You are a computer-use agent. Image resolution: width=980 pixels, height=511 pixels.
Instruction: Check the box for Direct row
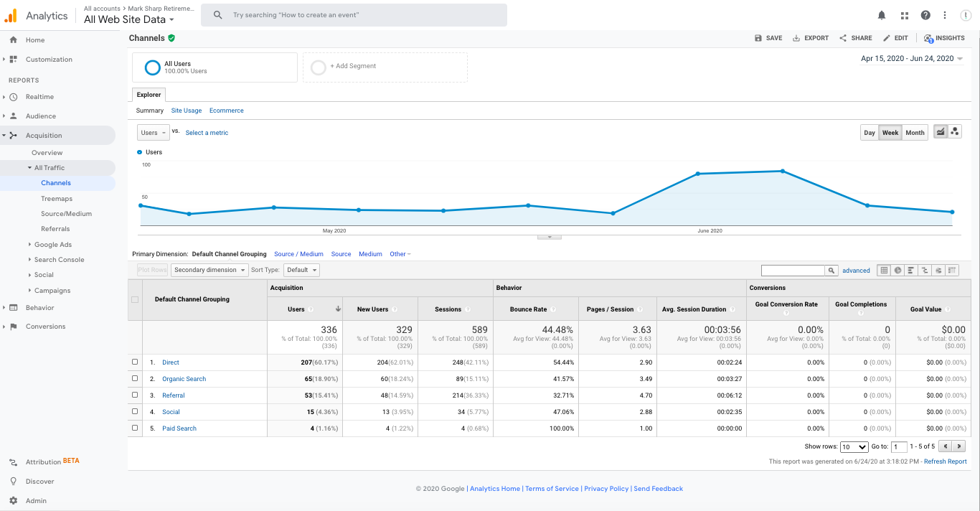pyautogui.click(x=135, y=362)
